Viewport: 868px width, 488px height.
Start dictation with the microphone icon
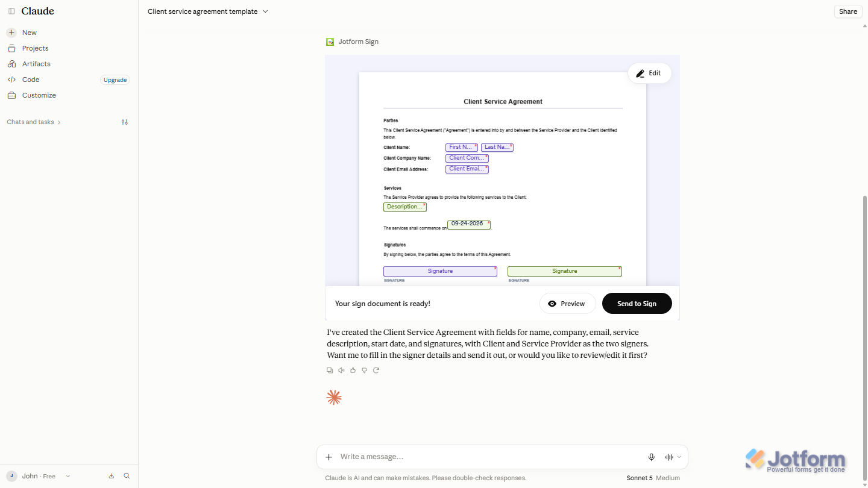pos(652,457)
